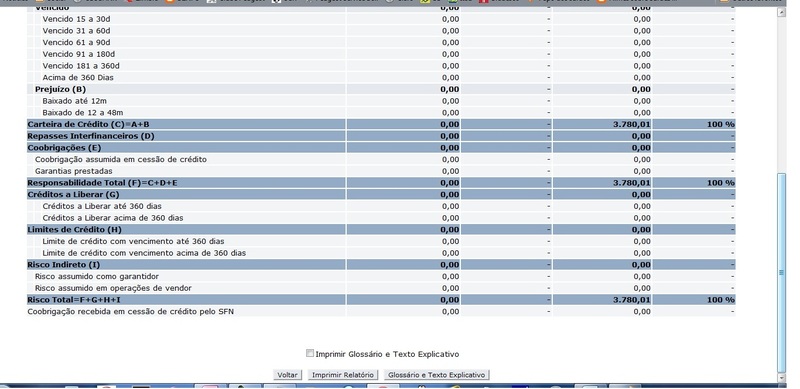Image resolution: width=800 pixels, height=389 pixels.
Task: Select the Acima de 360 Dias row label
Action: coord(78,78)
